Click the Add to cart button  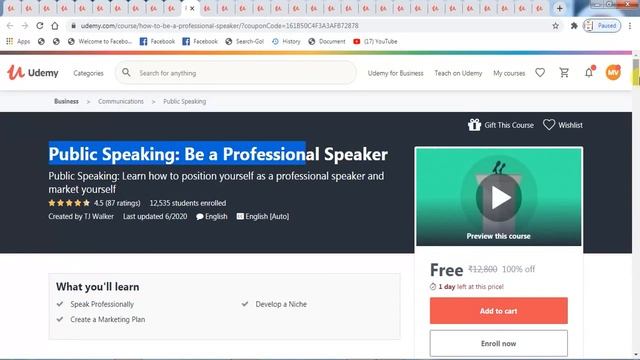click(x=498, y=311)
